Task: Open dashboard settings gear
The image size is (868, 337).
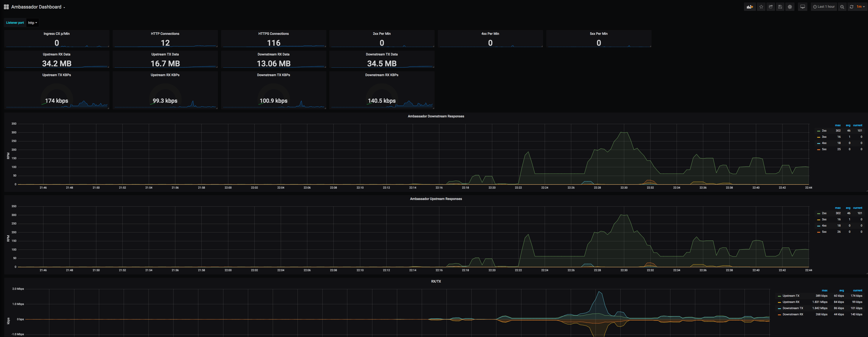Action: coord(790,7)
